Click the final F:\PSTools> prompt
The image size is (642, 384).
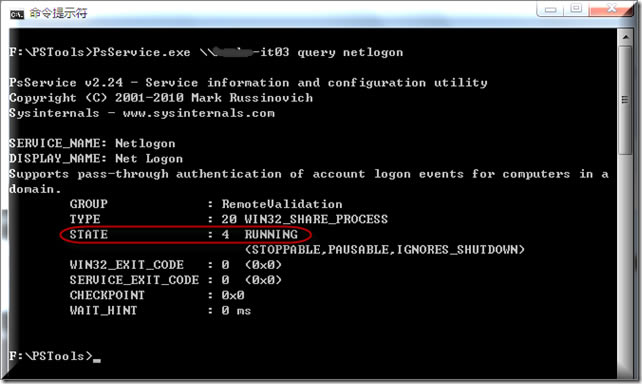tap(51, 356)
